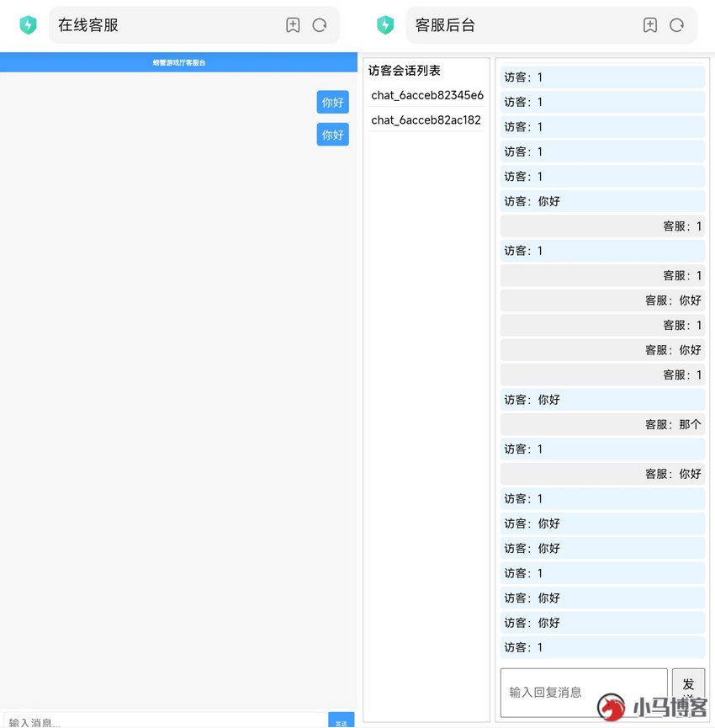715x728 pixels.
Task: Select the 访客：你好 message above 客服：那个
Action: click(x=603, y=400)
